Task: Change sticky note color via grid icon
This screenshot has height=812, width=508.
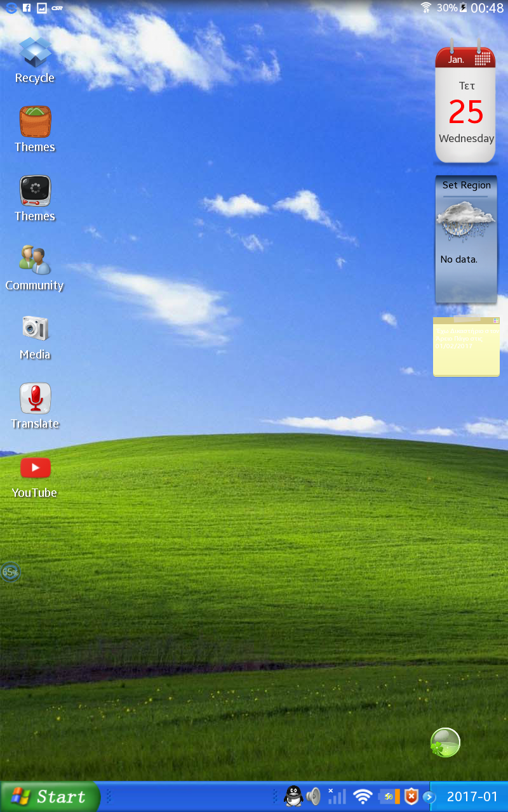Action: [496, 320]
